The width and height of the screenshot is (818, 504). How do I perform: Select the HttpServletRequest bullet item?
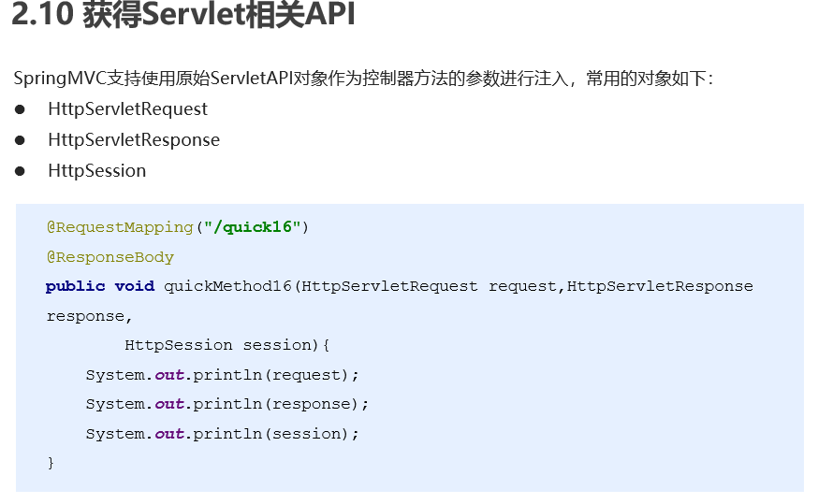click(128, 108)
